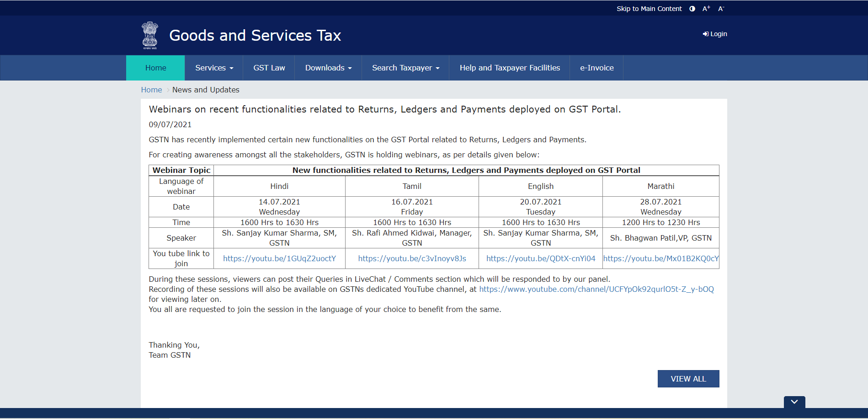Expand the Services dropdown menu
868x419 pixels.
pos(214,68)
